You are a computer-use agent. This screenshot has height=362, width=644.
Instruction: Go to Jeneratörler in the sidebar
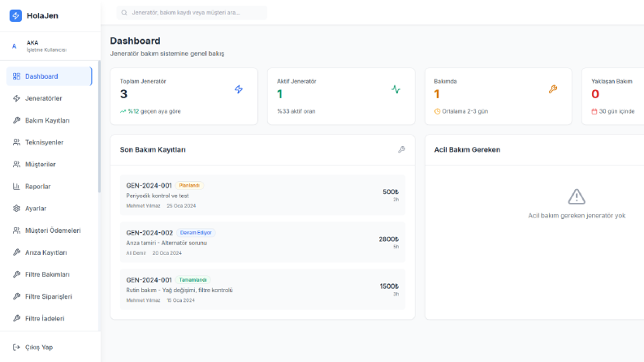(49, 98)
